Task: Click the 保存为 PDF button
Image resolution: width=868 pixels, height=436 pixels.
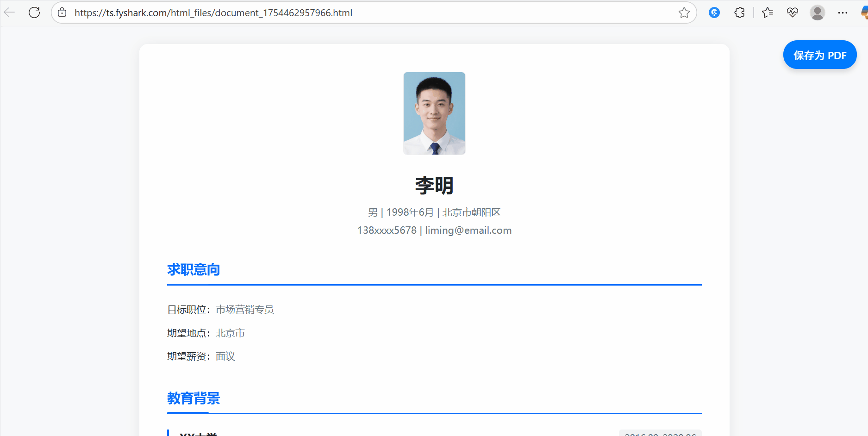Action: (820, 55)
